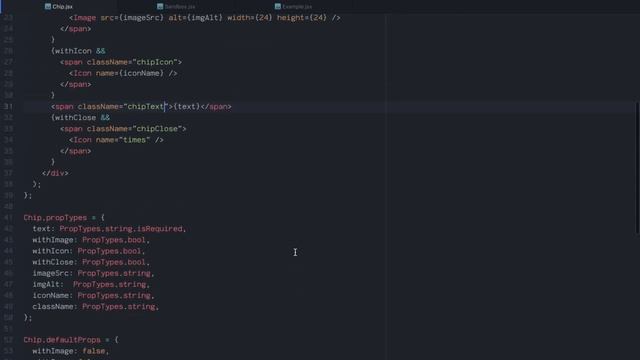Click the Chip.jsx tab file icon
Viewport: 640px width, 360px height.
(48, 7)
